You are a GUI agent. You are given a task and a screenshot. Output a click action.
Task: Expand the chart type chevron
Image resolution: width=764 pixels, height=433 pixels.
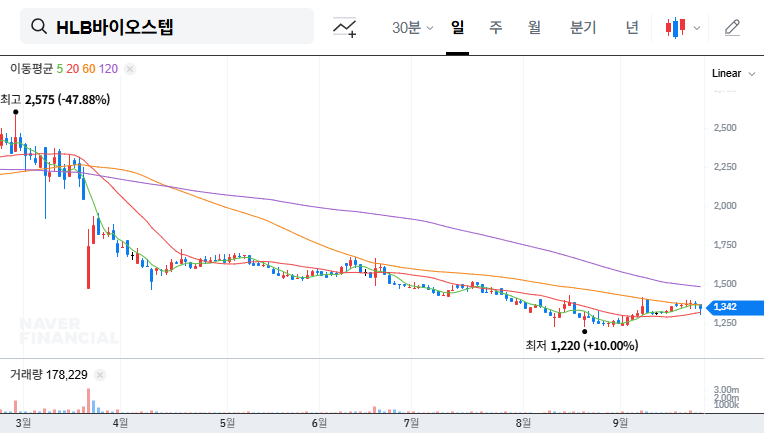tap(697, 28)
